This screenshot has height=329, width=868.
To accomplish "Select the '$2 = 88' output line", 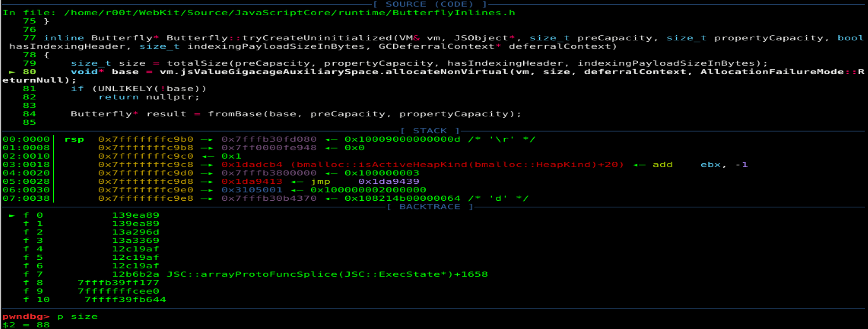I will (x=26, y=325).
